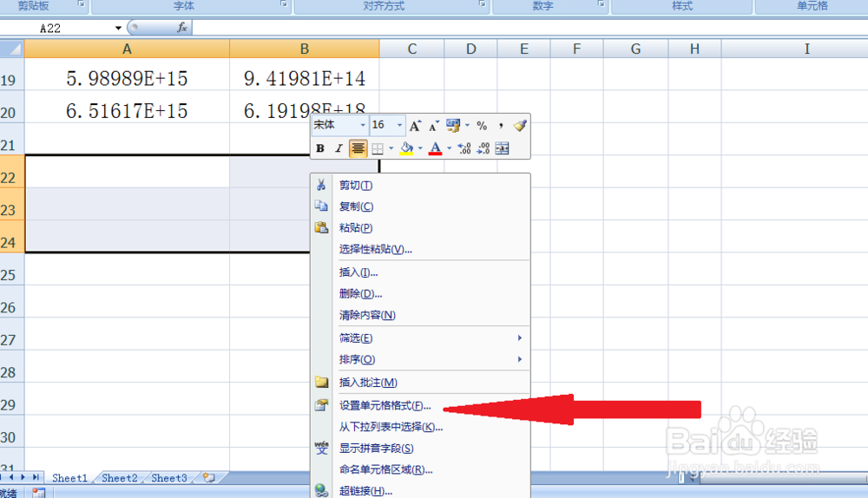This screenshot has width=868, height=498.
Task: Choose 清除内容 clear contents
Action: point(420,315)
